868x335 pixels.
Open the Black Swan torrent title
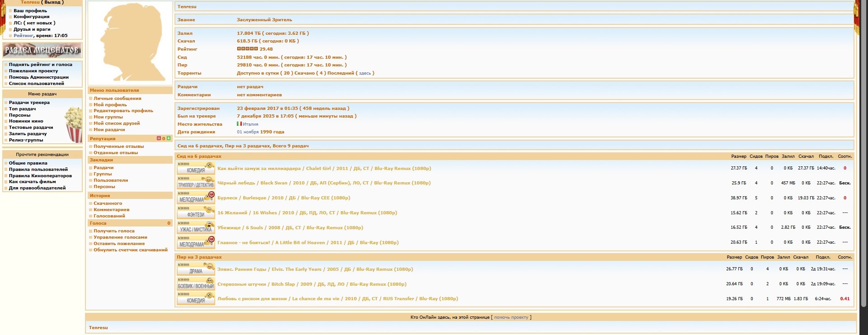pos(324,183)
